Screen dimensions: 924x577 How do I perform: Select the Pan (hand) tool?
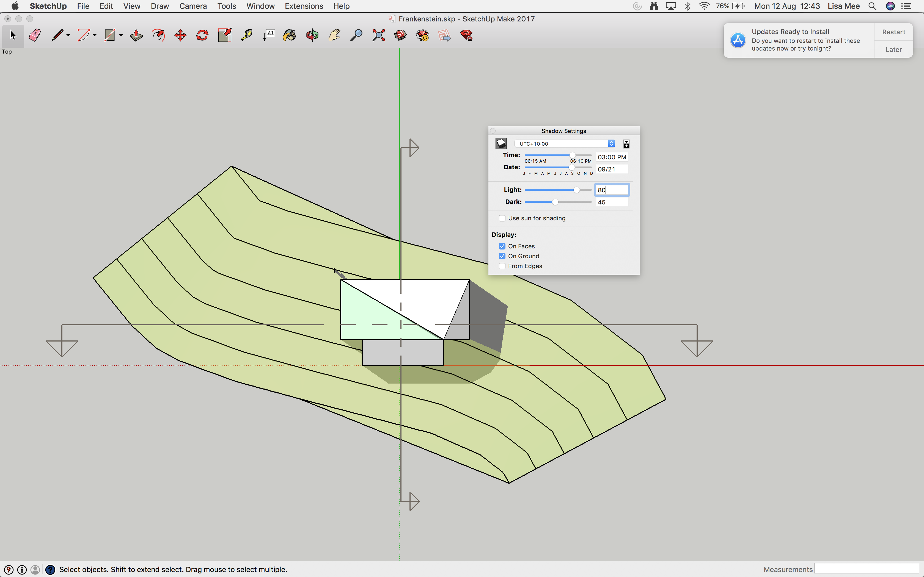tap(333, 35)
